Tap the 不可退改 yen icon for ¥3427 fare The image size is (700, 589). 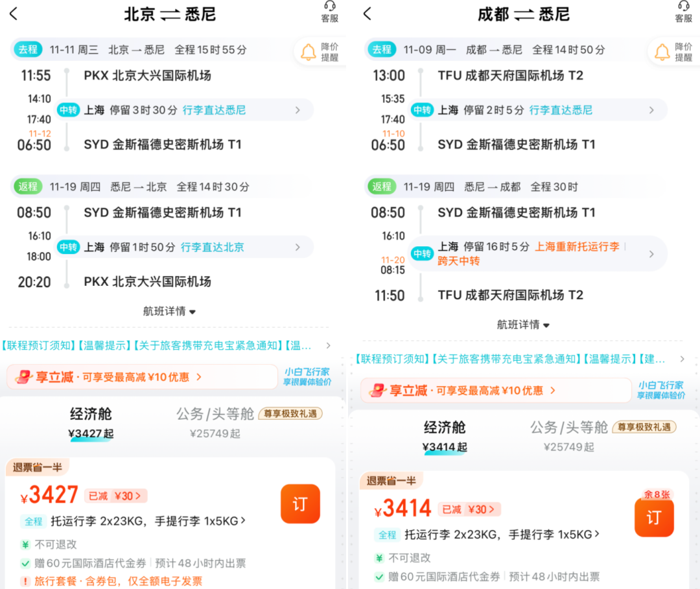click(x=25, y=544)
